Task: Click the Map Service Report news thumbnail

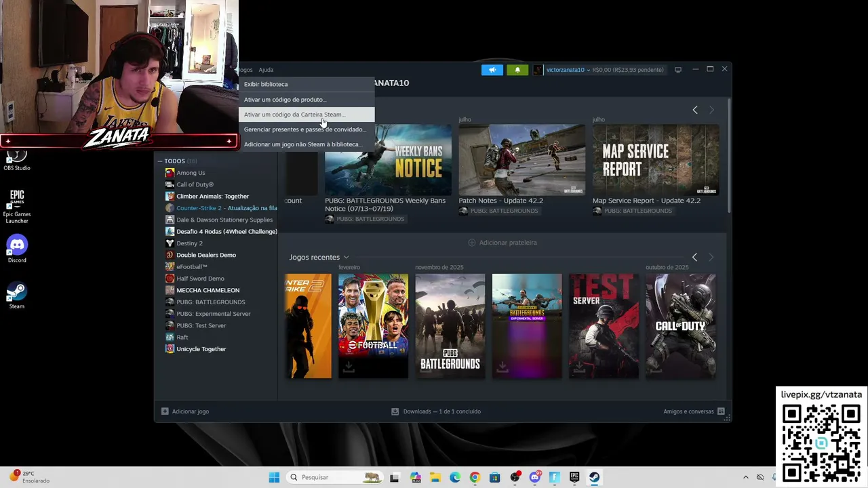Action: [656, 160]
